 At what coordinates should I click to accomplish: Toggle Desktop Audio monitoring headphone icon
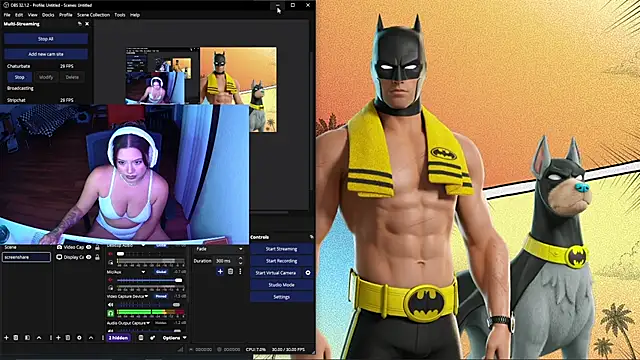(x=110, y=262)
